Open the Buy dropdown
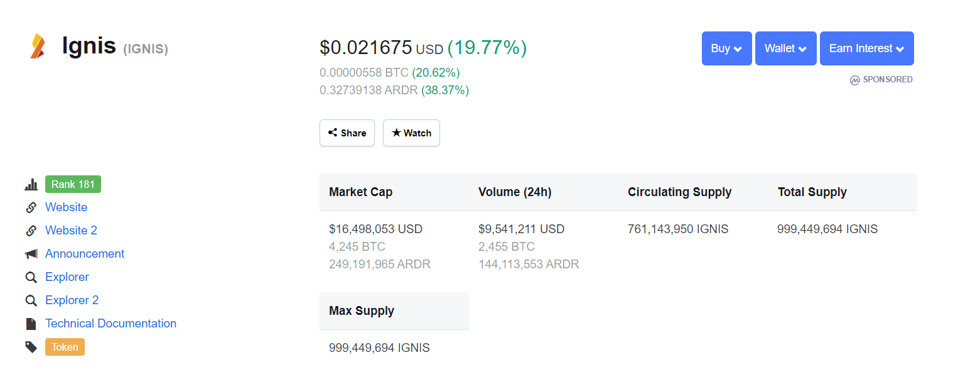 point(726,48)
